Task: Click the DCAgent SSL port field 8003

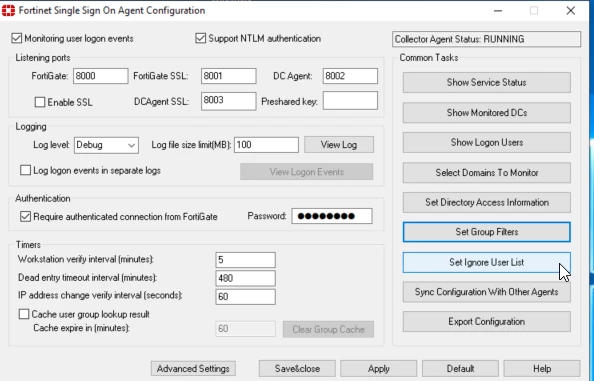Action: (x=228, y=101)
